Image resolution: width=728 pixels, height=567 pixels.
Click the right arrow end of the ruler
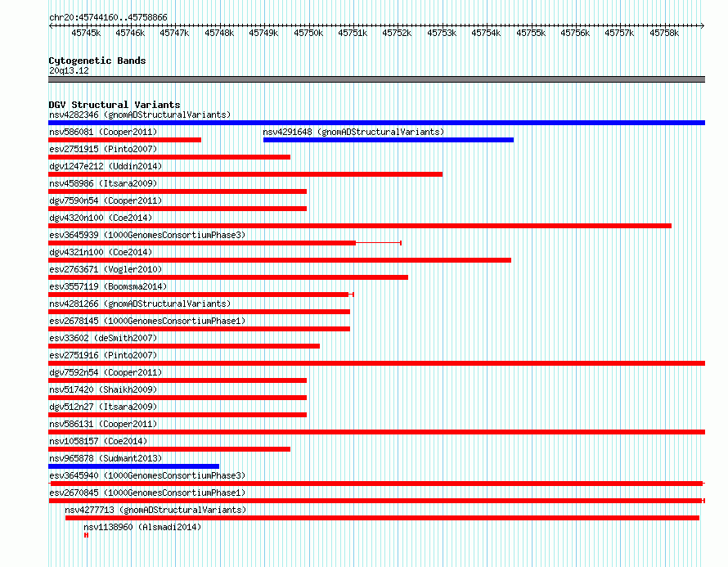pyautogui.click(x=703, y=26)
